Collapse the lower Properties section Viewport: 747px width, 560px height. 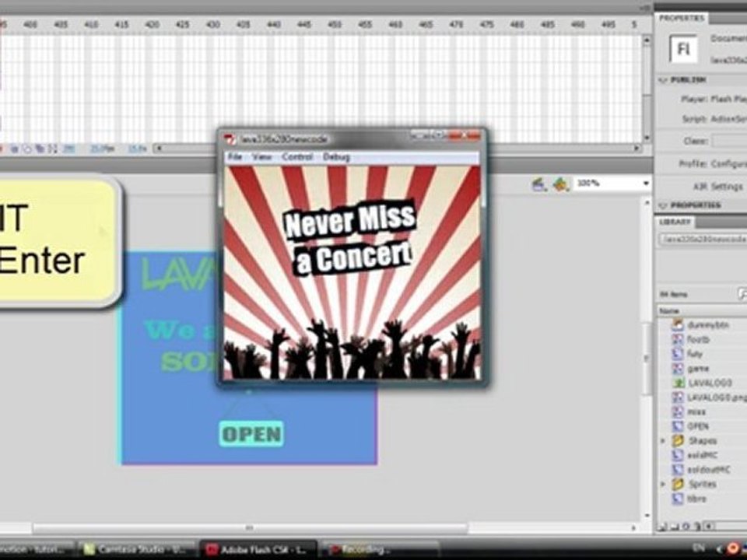[663, 205]
